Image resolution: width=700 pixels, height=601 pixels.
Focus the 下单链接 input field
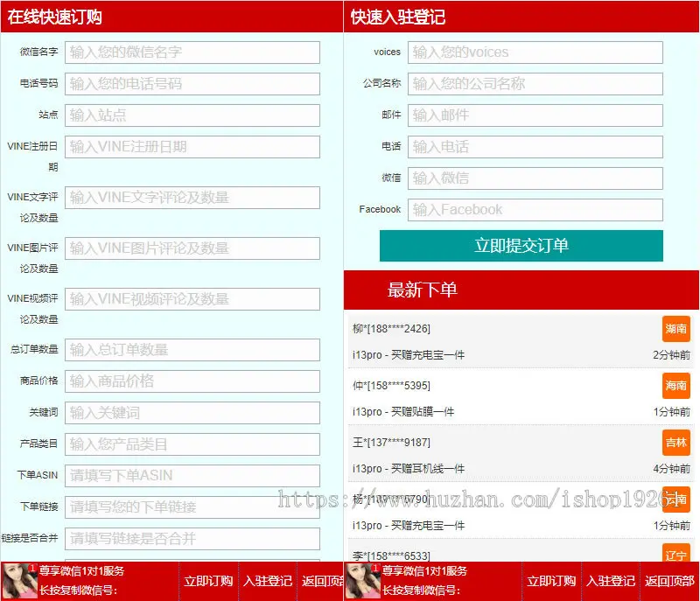click(x=192, y=507)
